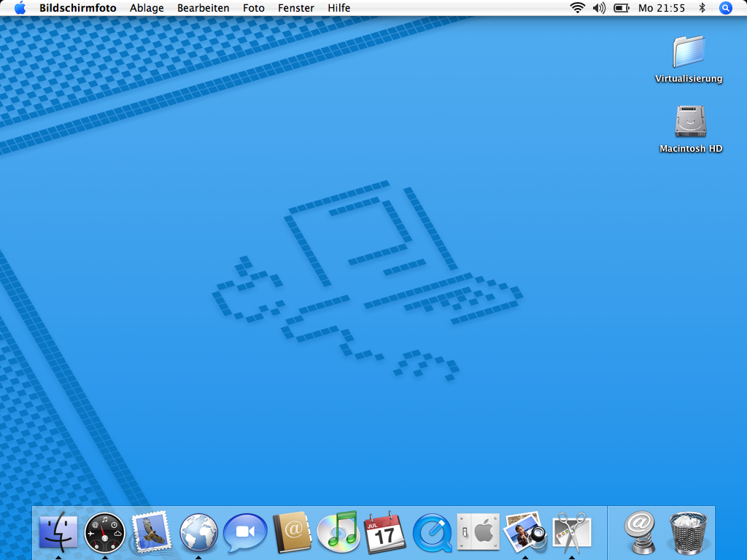The height and width of the screenshot is (560, 747).
Task: Click the Macintosh HD label text
Action: tap(691, 149)
